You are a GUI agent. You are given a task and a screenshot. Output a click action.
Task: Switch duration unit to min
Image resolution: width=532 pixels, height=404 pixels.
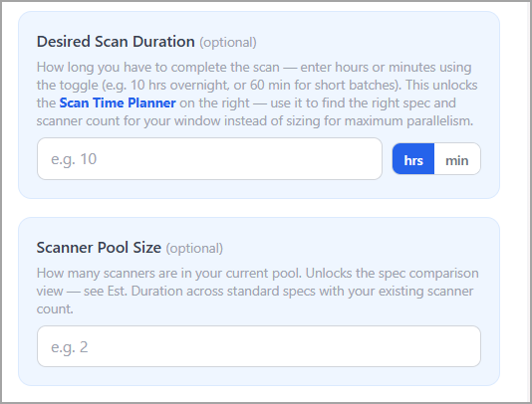coord(457,159)
